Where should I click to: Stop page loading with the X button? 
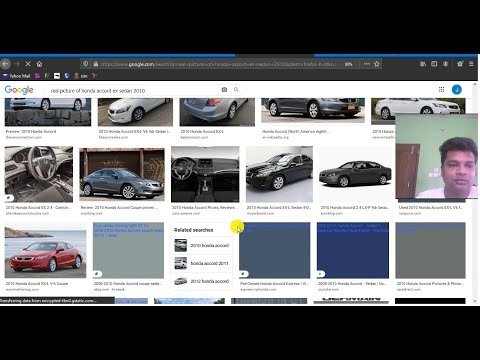28,64
